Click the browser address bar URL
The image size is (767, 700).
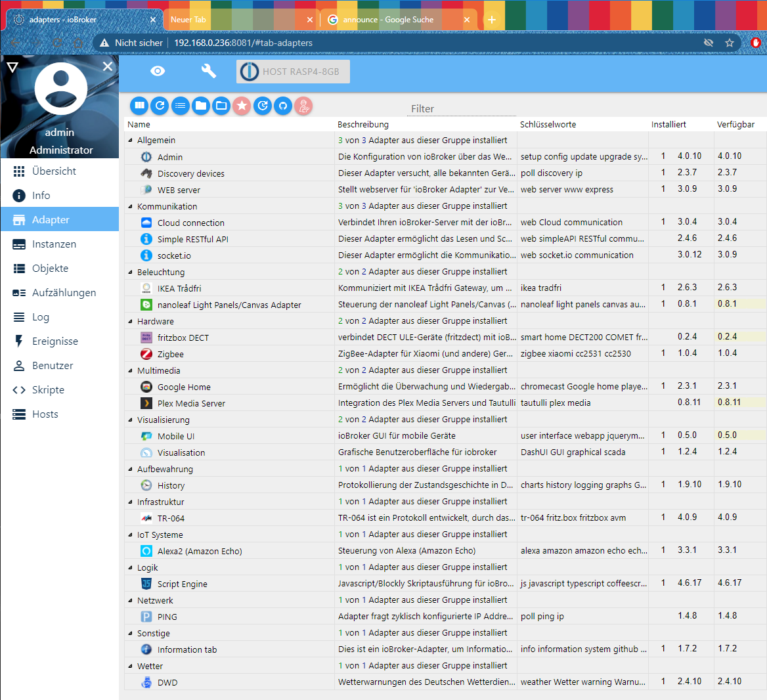pos(243,43)
